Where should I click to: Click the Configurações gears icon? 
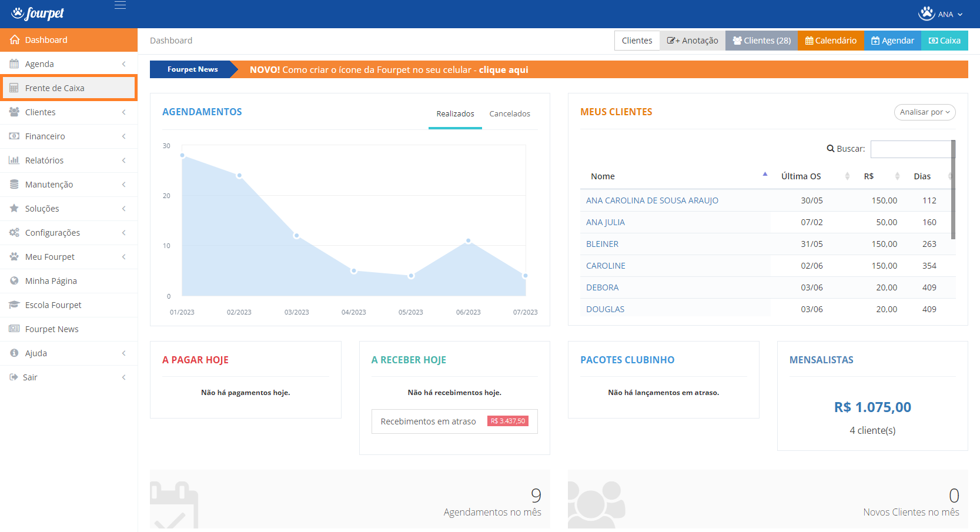pyautogui.click(x=14, y=233)
